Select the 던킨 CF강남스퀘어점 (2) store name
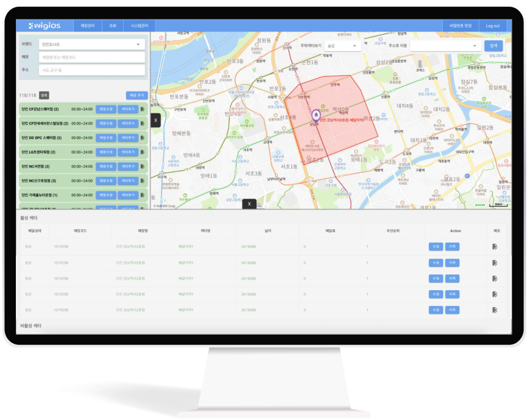This screenshot has width=530, height=420. [x=40, y=109]
